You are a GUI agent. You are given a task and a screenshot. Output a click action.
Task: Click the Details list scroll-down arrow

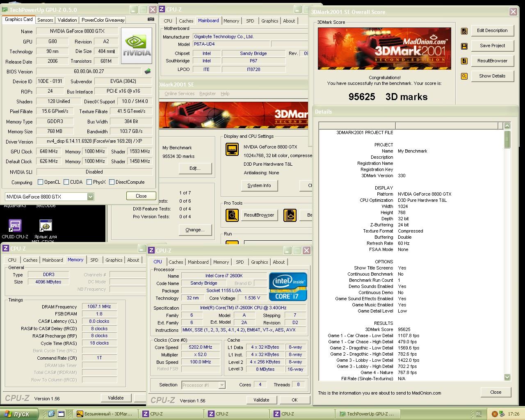pos(507,377)
